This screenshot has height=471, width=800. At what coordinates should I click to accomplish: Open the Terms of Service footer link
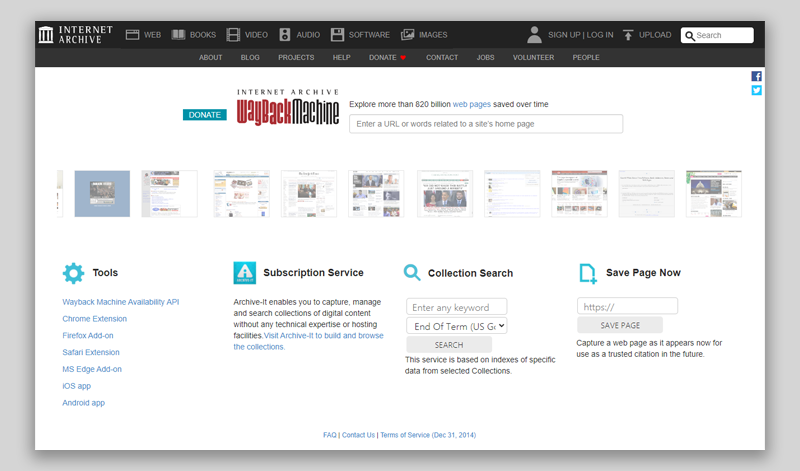(428, 435)
